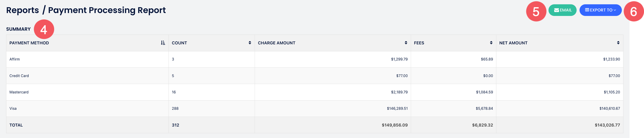Image resolution: width=644 pixels, height=138 pixels.
Task: Sort by Fees column arrows
Action: tap(491, 43)
